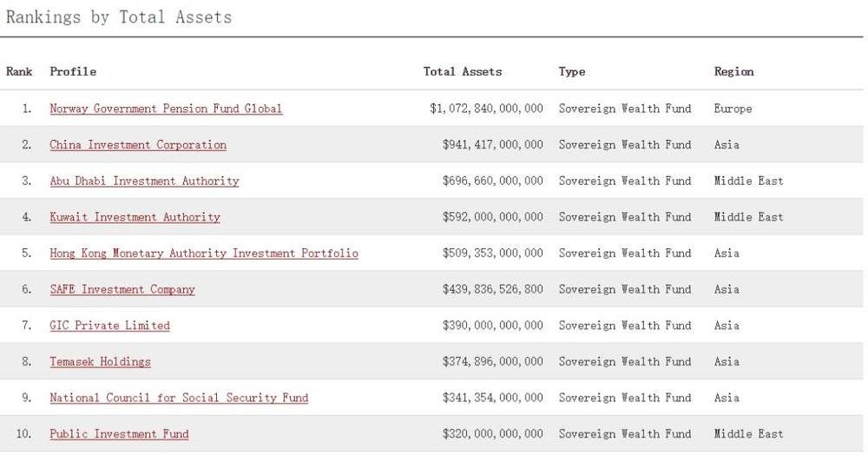
Task: Select the Kuwait Investment Authority link
Action: click(135, 217)
